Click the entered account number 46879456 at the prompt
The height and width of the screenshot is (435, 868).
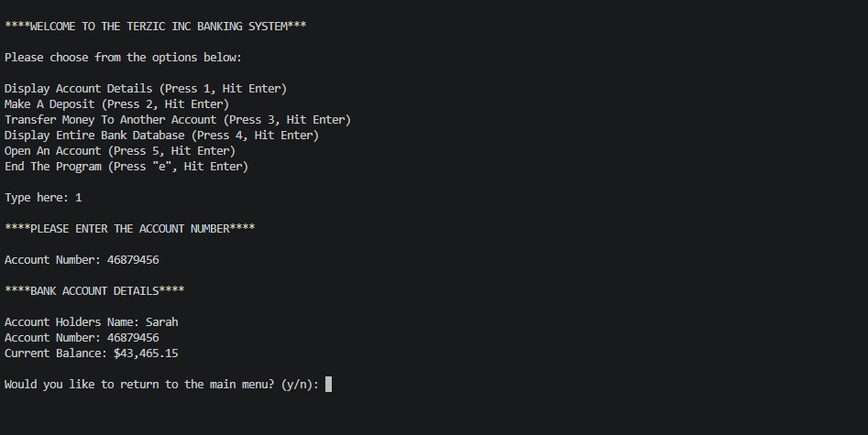(x=133, y=260)
